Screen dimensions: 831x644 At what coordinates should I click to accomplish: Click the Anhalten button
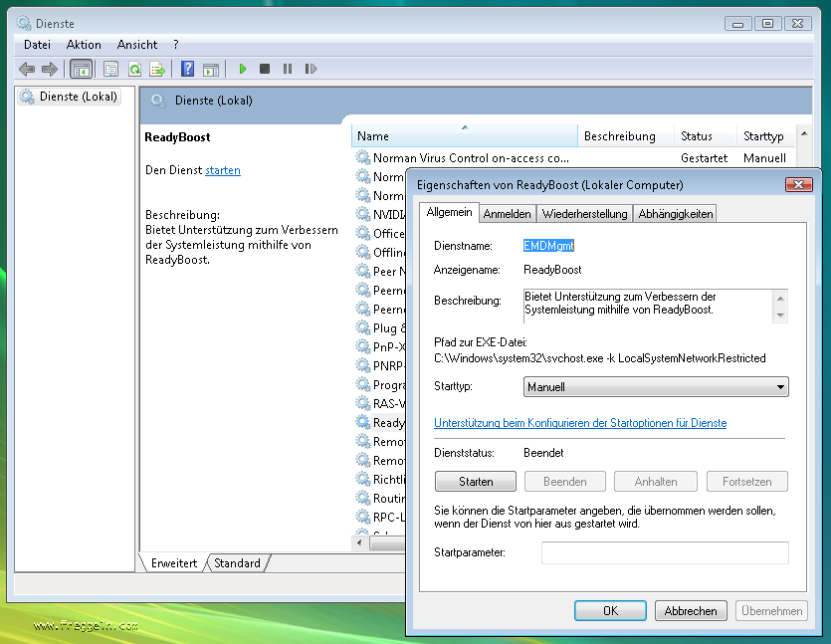[x=656, y=482]
